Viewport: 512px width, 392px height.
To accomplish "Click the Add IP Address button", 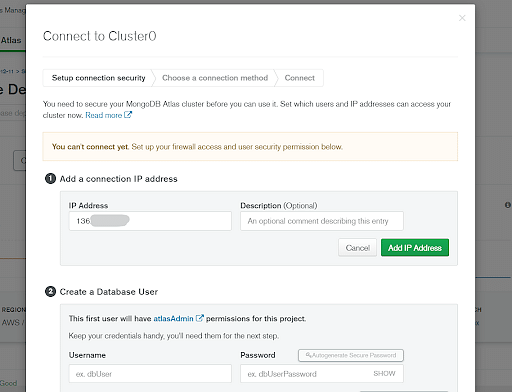I will click(x=415, y=248).
